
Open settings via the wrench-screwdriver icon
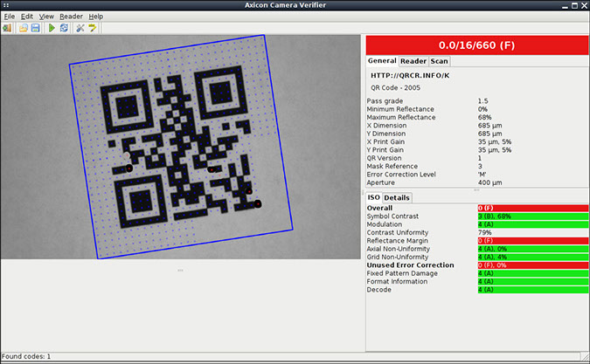coord(80,28)
